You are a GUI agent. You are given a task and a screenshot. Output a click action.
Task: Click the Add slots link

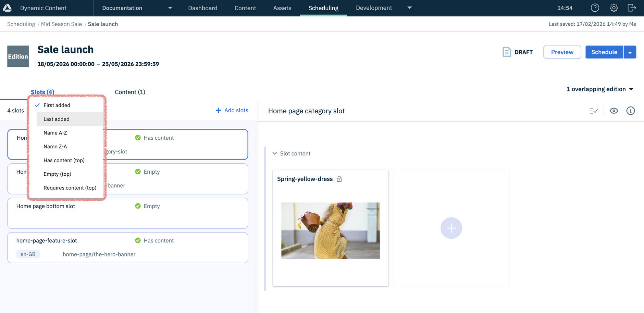tap(232, 110)
